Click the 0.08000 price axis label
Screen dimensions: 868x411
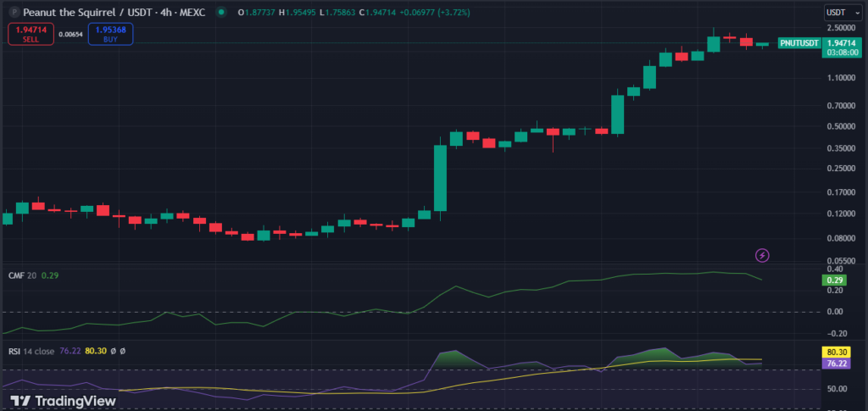click(841, 238)
